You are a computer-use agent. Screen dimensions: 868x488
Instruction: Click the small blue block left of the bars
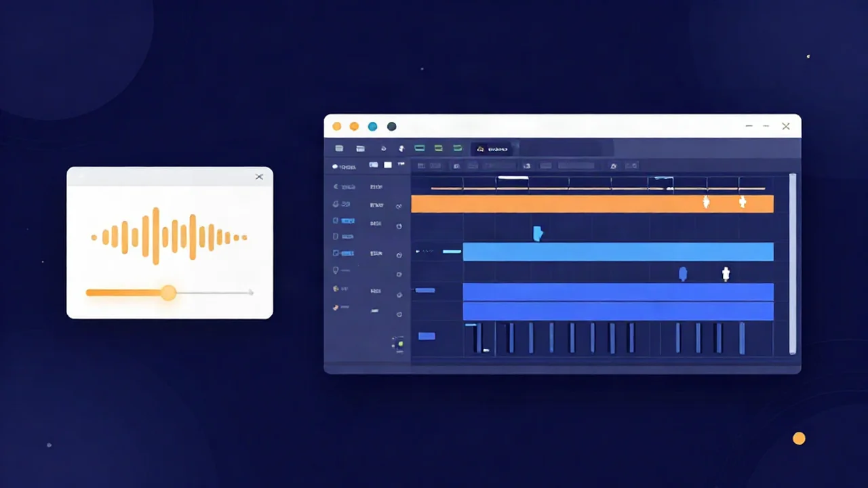427,336
